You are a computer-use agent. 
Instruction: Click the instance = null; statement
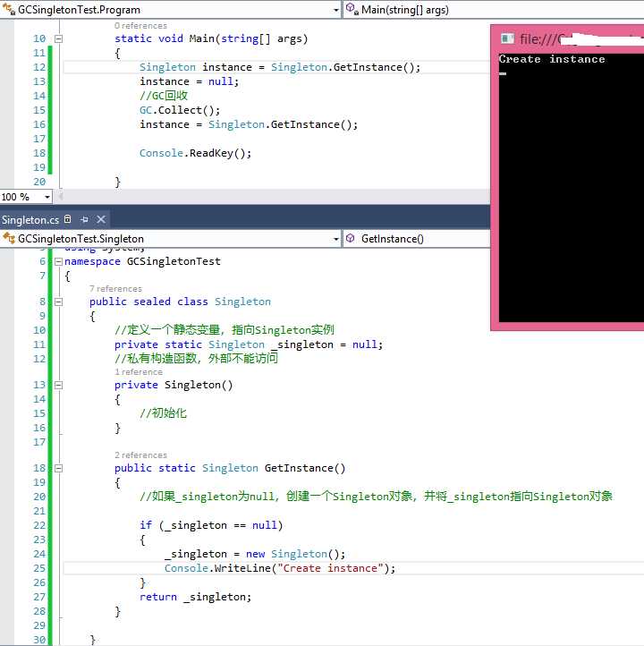pos(189,81)
